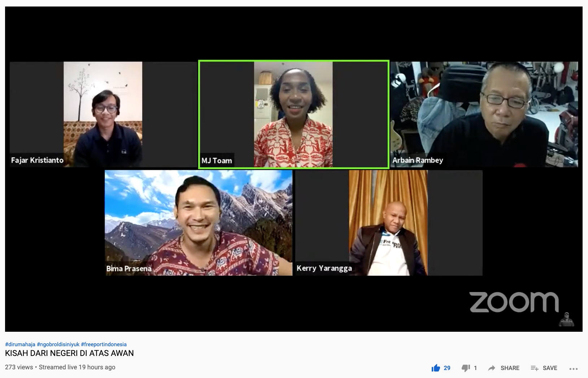Click Kerry Yarangga's video tile
The image size is (588, 378).
(388, 223)
